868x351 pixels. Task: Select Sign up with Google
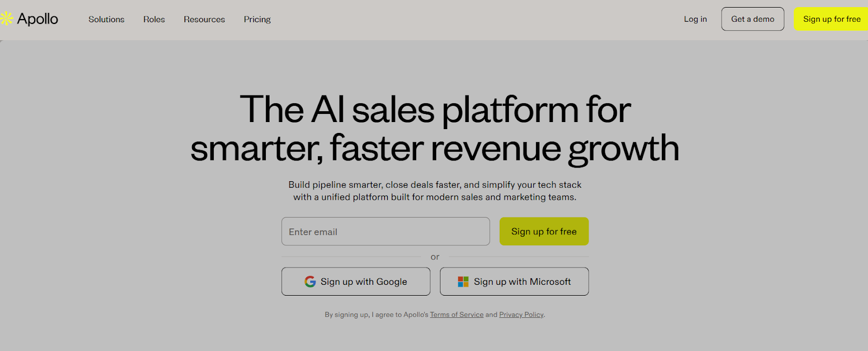click(x=356, y=281)
